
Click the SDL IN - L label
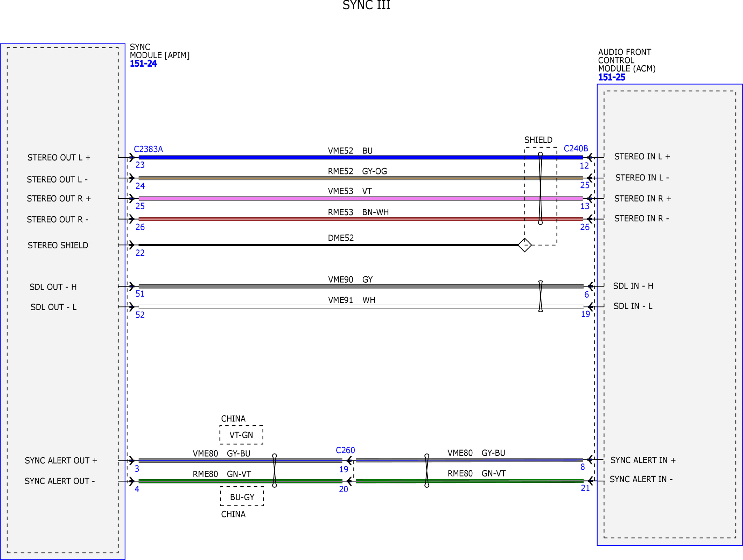[633, 306]
